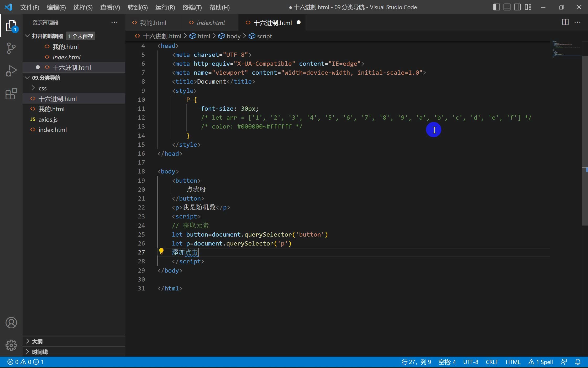Screen dimensions: 588x368
Task: Toggle bottom panel layout icon
Action: click(507, 7)
